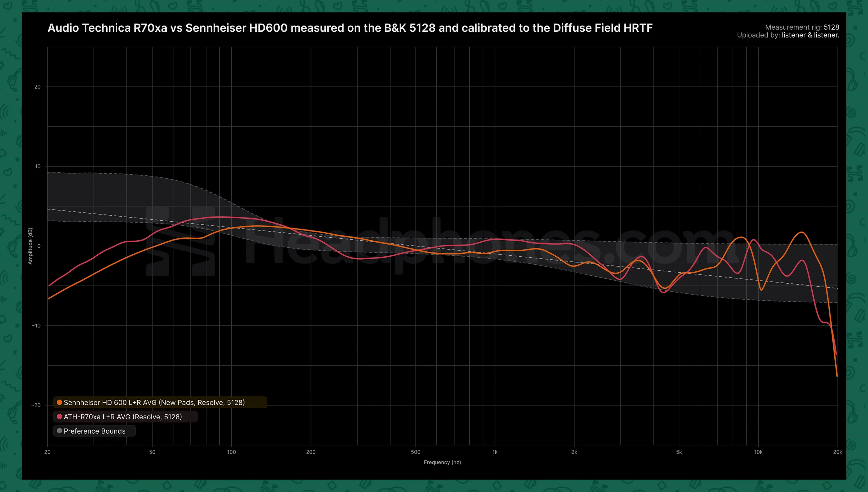
Task: Click the '500' frequency axis tick
Action: point(415,452)
